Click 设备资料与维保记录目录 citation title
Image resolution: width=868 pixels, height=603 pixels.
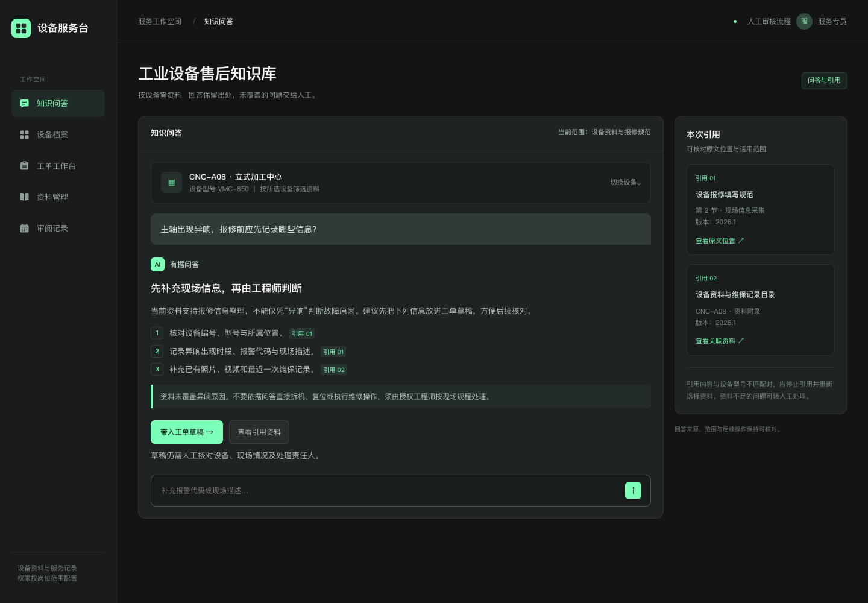click(x=735, y=295)
